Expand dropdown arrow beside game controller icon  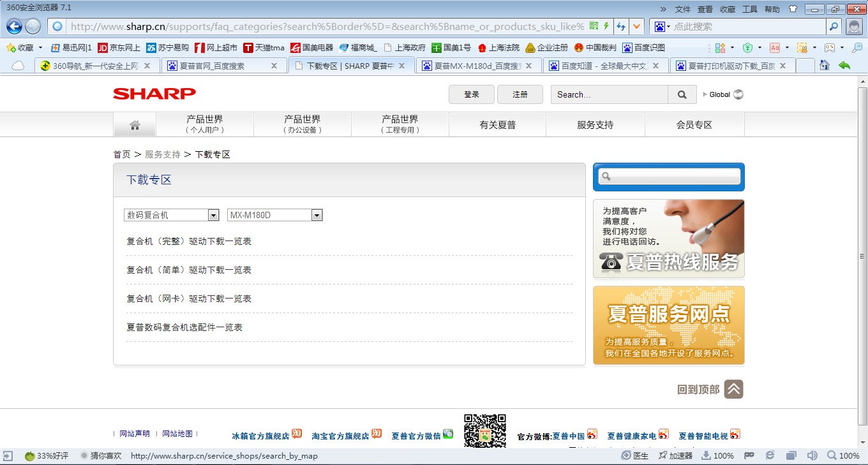pos(842,48)
